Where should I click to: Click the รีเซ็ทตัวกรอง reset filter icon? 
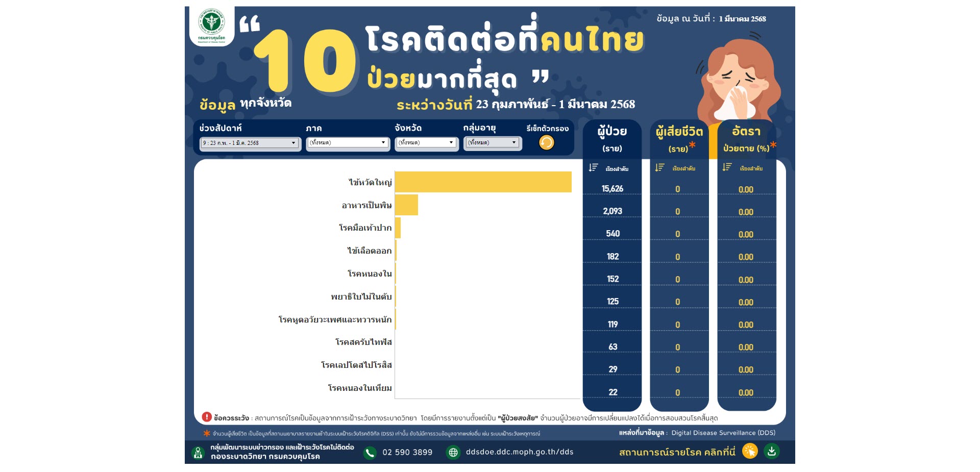546,143
